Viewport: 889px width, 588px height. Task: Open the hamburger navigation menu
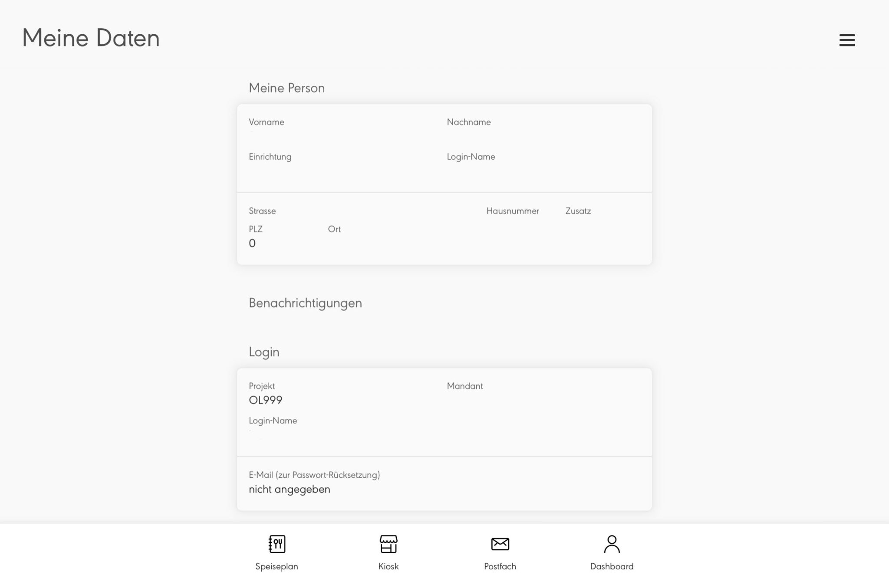[846, 39]
